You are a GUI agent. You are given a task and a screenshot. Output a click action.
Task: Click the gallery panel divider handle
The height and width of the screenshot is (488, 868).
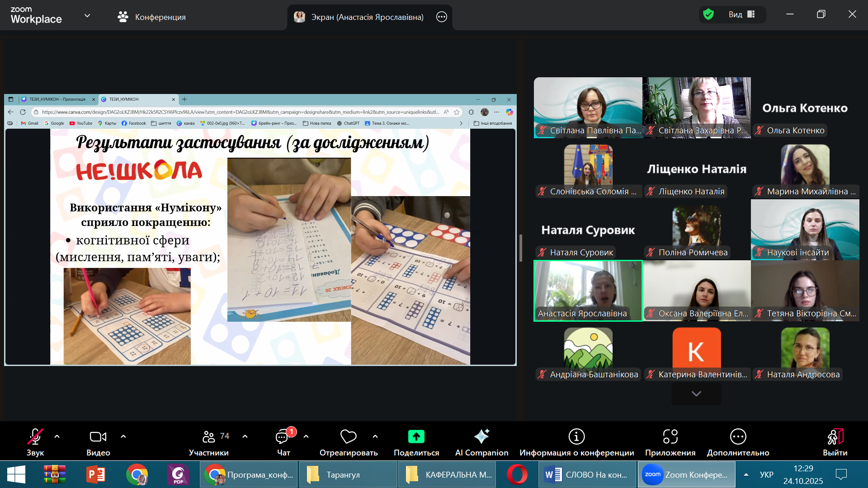pyautogui.click(x=521, y=248)
